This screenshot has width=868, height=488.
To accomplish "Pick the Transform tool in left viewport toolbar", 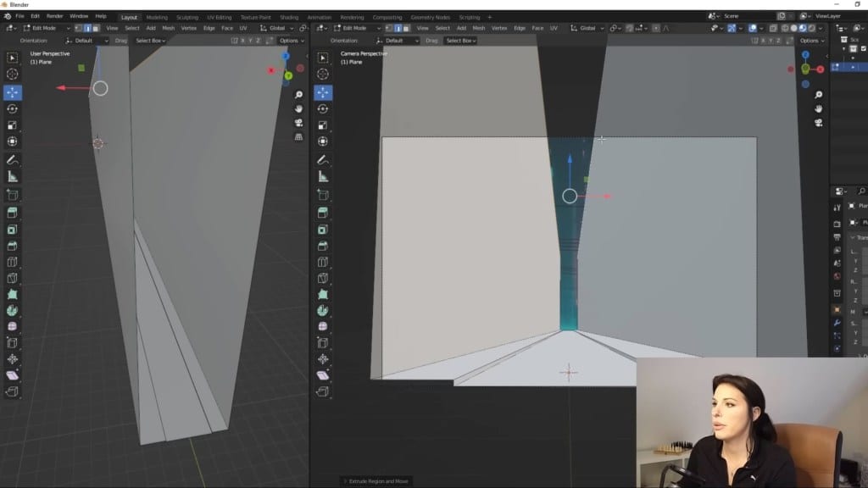I will click(12, 141).
